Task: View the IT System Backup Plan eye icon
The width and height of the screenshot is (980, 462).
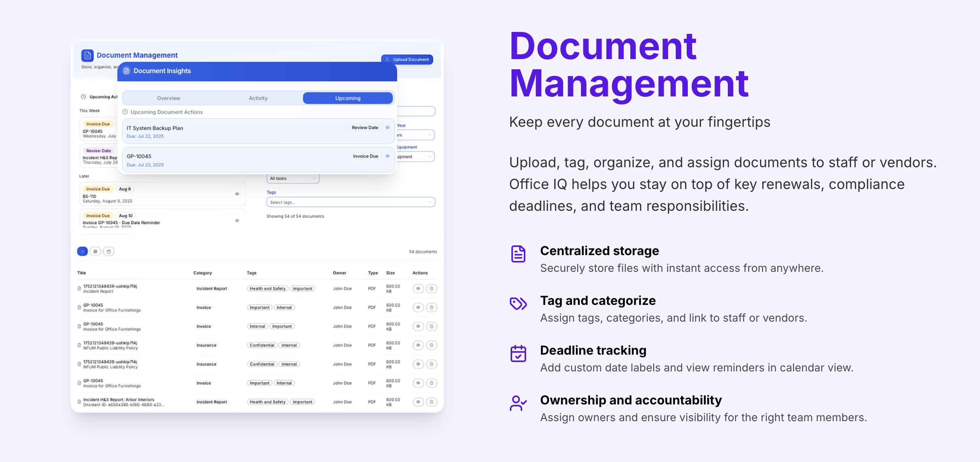Action: [x=387, y=128]
